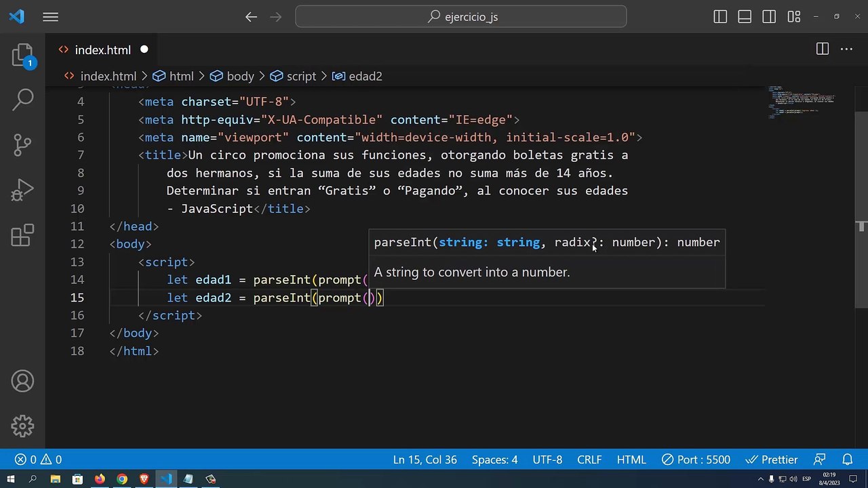
Task: Open the Customize Layout icon
Action: point(793,17)
